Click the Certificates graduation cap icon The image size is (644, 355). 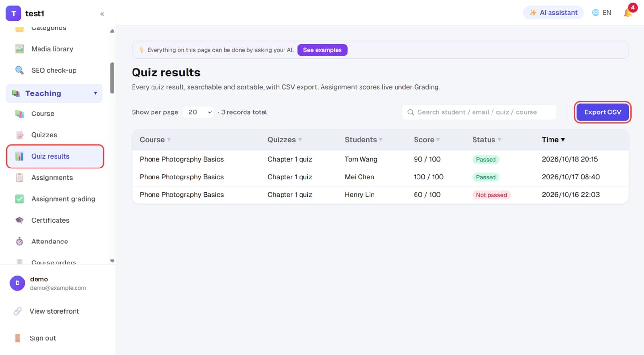click(x=19, y=220)
